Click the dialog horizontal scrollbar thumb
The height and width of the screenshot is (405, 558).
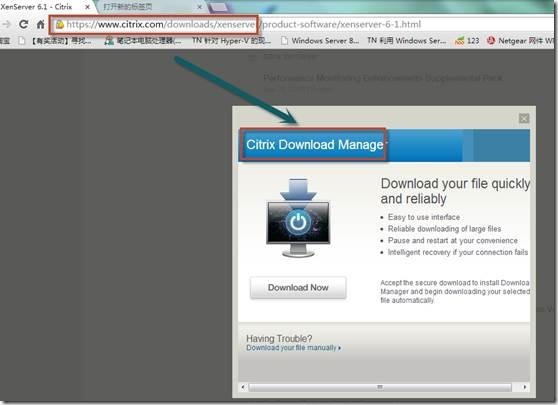380,387
